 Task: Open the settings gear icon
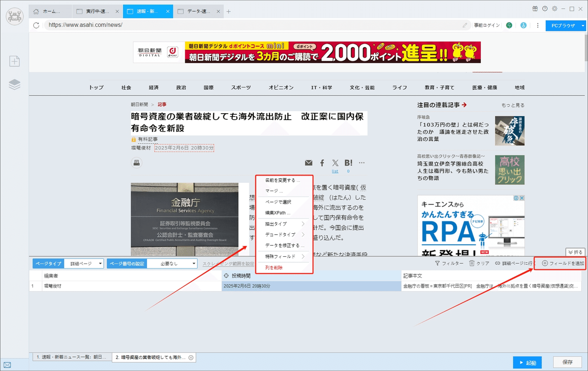(x=554, y=8)
